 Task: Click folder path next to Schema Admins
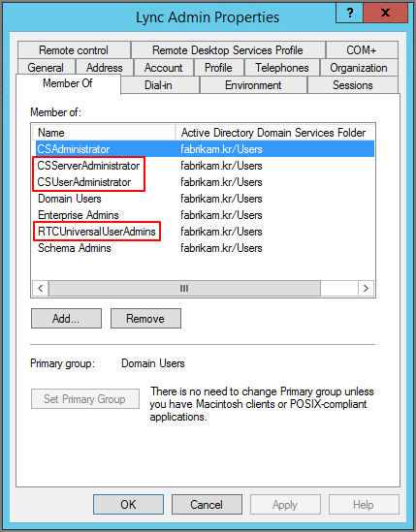pos(221,248)
